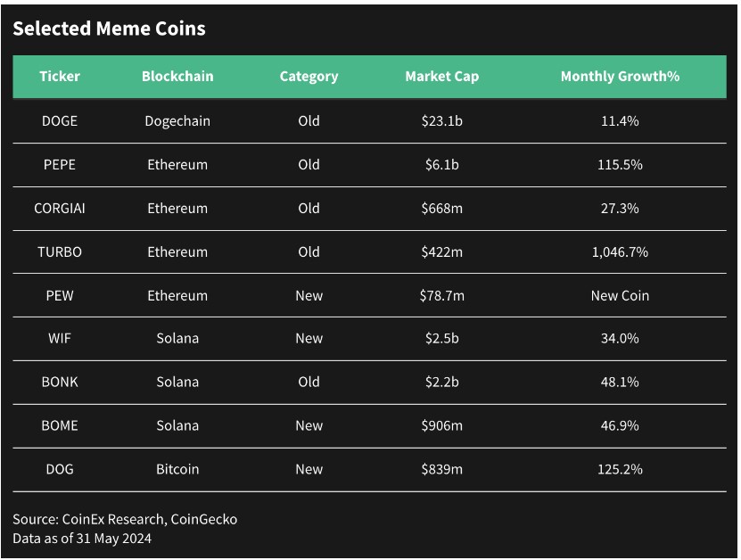Click the Ticker column header
741x560 pixels.
60,77
